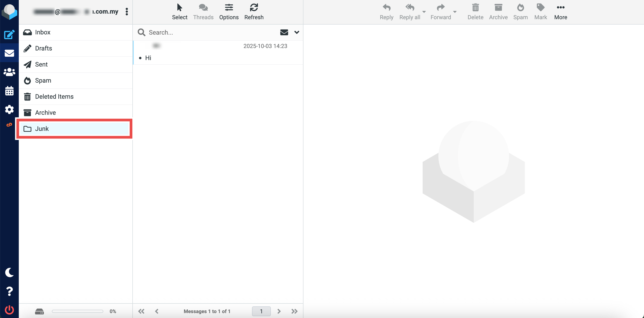The height and width of the screenshot is (318, 644).
Task: Toggle the unread messages envelope filter
Action: [284, 32]
